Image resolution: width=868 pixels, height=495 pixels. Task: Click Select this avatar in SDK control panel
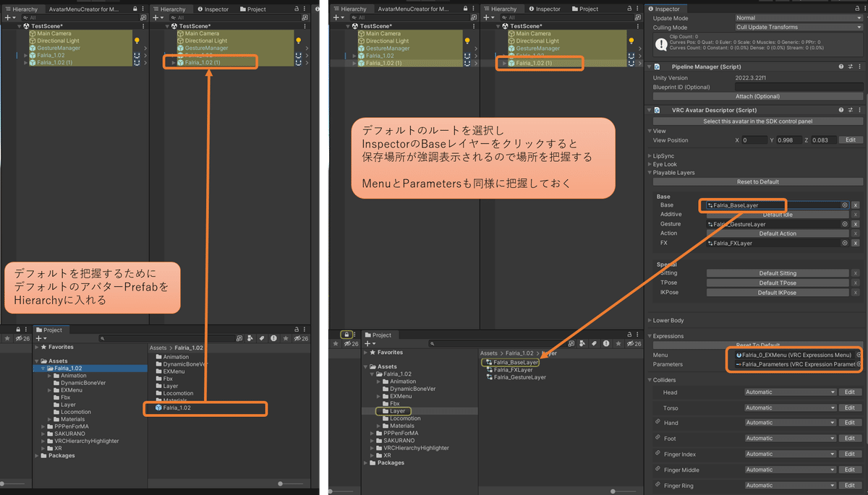pos(758,121)
